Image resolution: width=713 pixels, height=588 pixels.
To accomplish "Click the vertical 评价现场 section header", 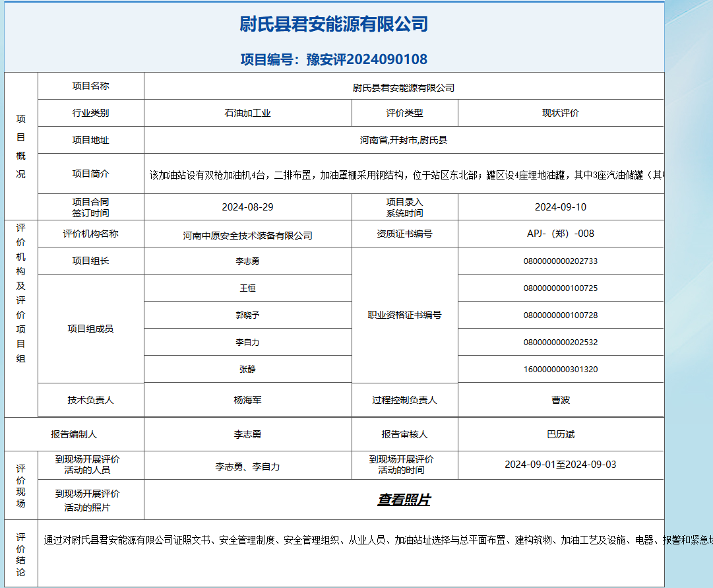I will (x=21, y=486).
